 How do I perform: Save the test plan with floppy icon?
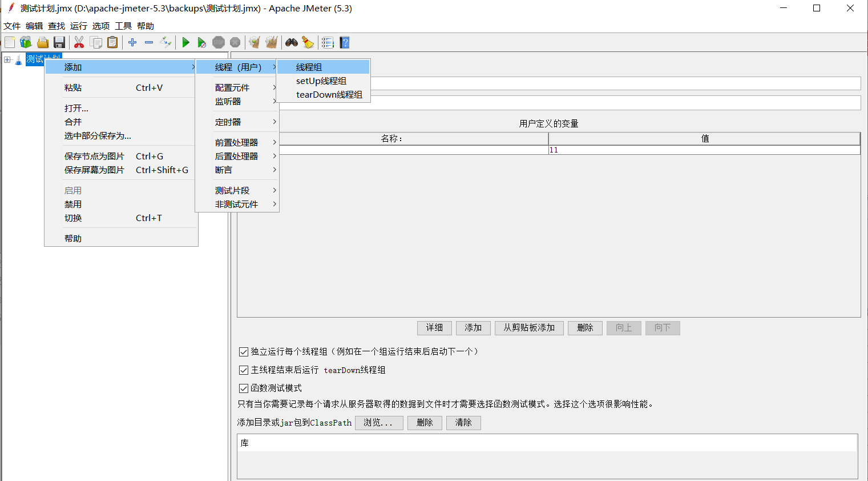[x=59, y=42]
